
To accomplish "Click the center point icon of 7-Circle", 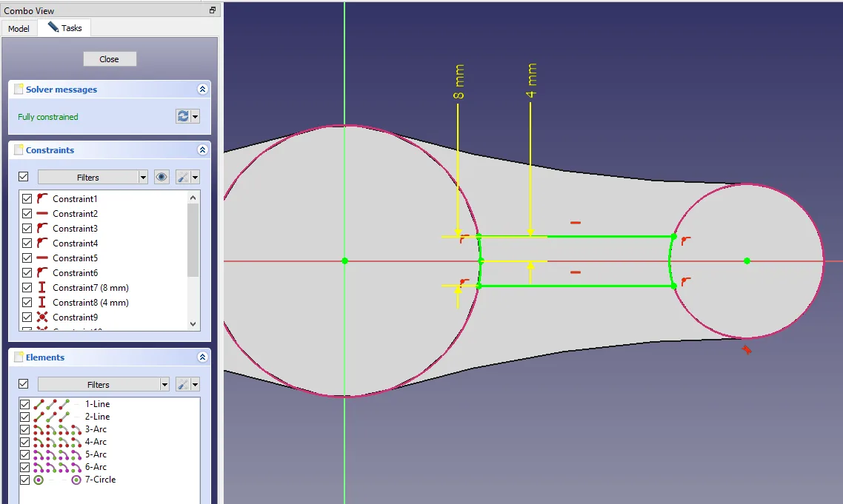I will [39, 480].
